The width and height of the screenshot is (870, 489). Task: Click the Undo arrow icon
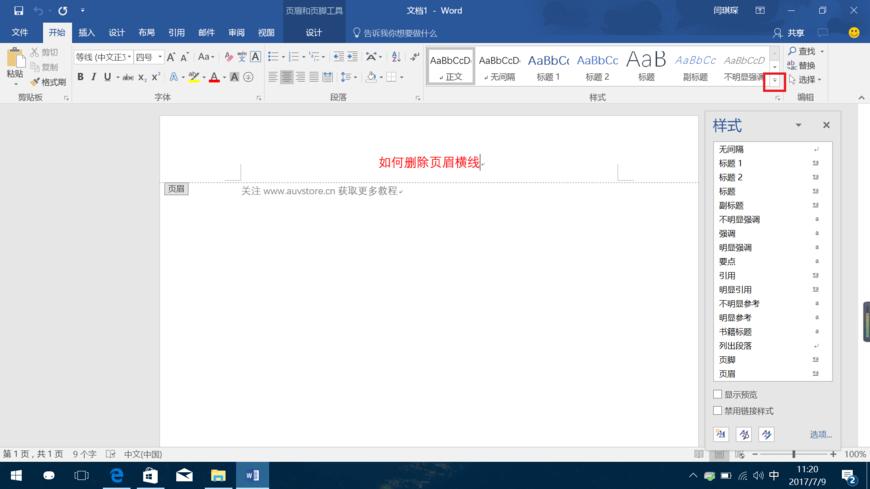(x=38, y=11)
